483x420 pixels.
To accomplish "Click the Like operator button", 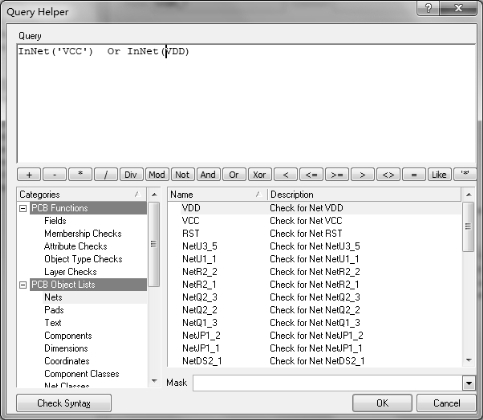I will pyautogui.click(x=439, y=175).
